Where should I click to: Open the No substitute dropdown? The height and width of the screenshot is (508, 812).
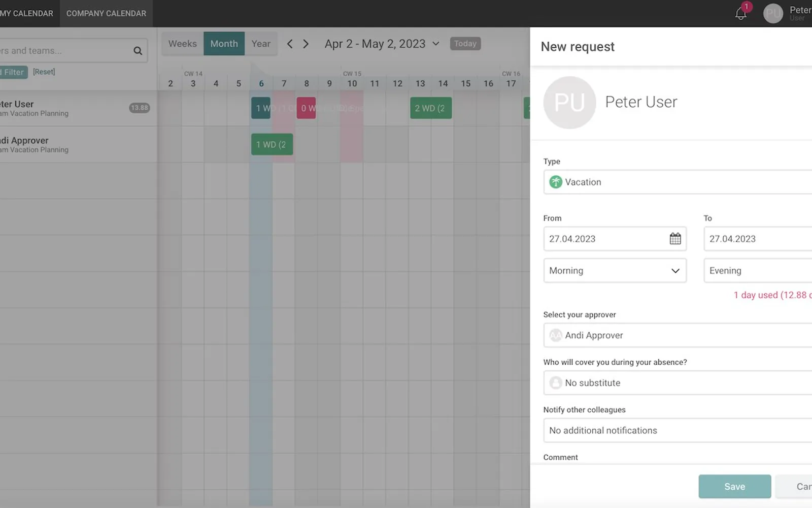click(678, 383)
